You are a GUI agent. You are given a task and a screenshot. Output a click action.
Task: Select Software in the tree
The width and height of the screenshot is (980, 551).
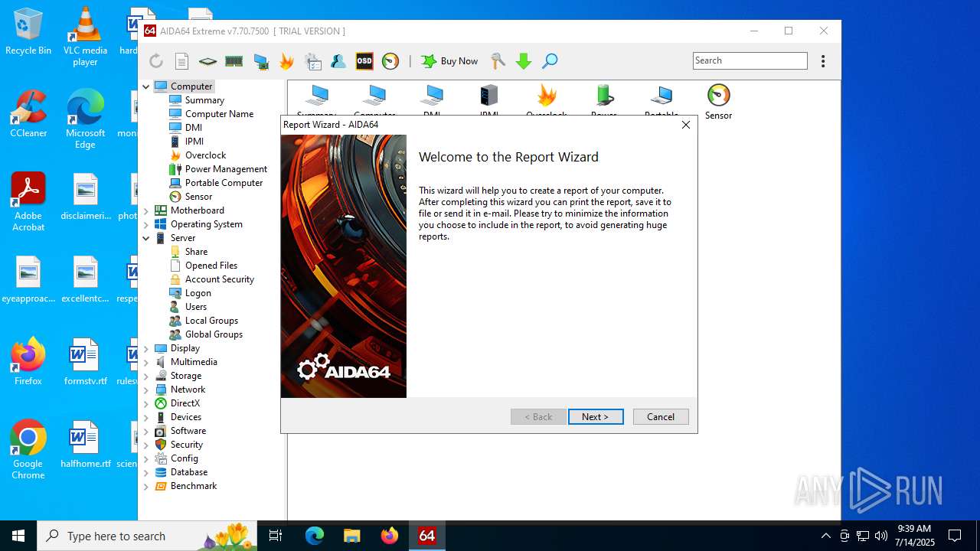(x=188, y=431)
